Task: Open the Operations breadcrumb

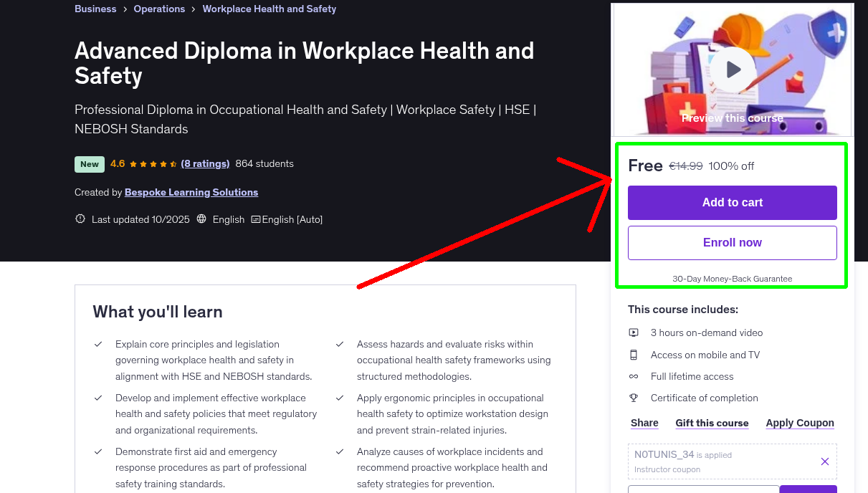Action: click(x=159, y=9)
